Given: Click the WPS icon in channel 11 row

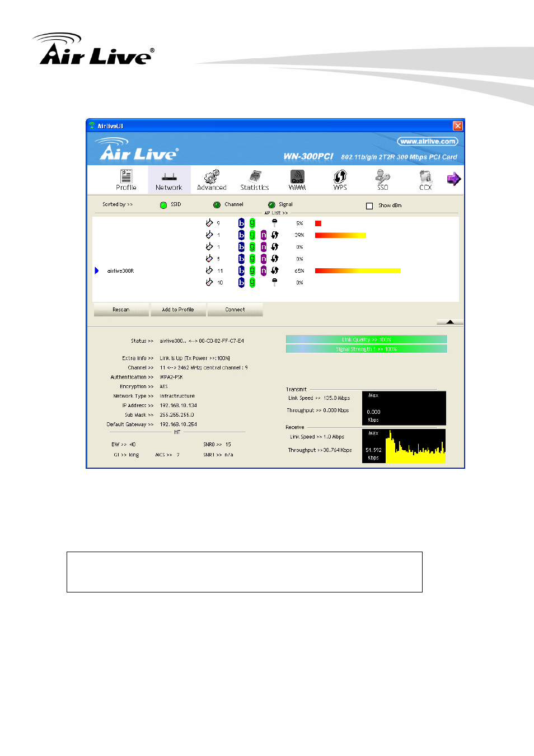Looking at the screenshot, I should click(x=275, y=270).
